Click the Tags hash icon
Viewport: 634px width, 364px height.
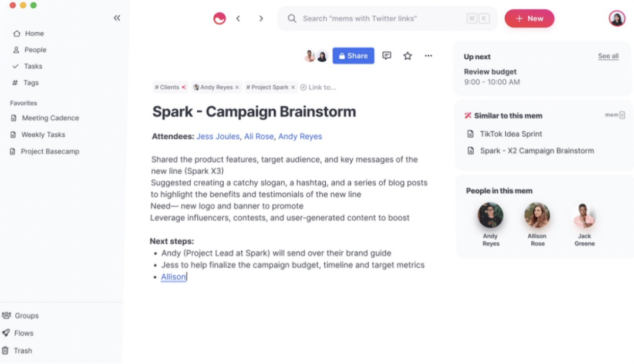click(x=15, y=83)
